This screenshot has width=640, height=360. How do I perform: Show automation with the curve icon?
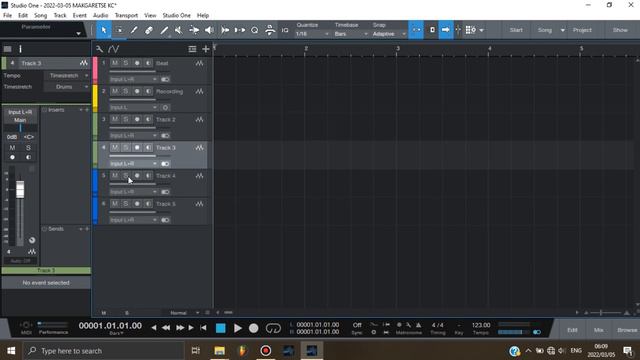pos(113,49)
